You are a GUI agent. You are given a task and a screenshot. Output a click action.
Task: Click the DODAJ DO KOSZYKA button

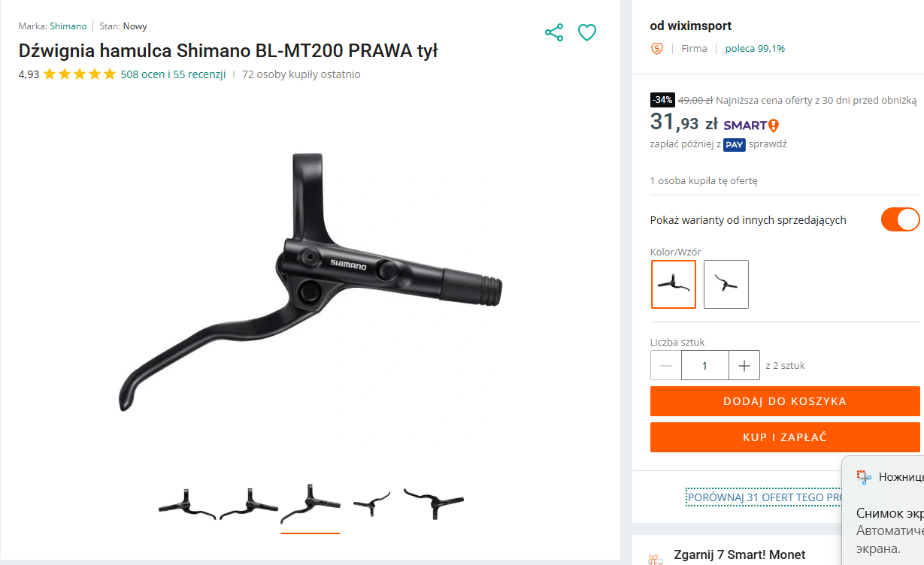coord(785,401)
